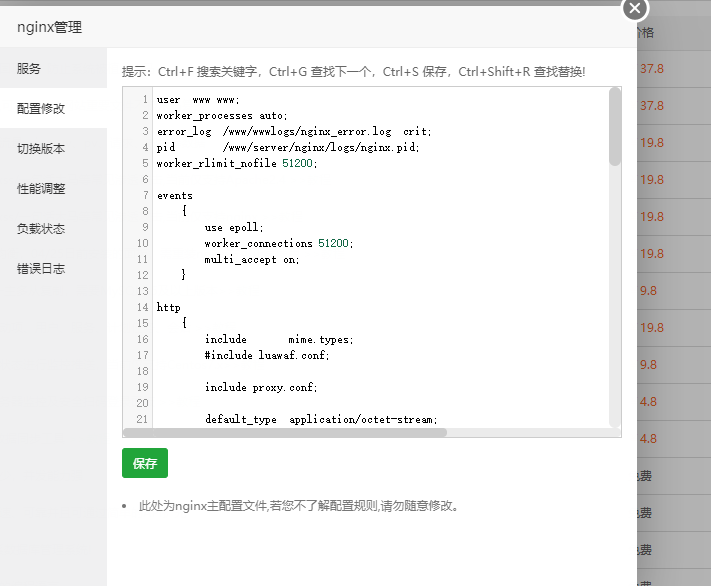Click 'worker_rlimit_nofile 51200;' line
711x586 pixels.
[x=237, y=163]
